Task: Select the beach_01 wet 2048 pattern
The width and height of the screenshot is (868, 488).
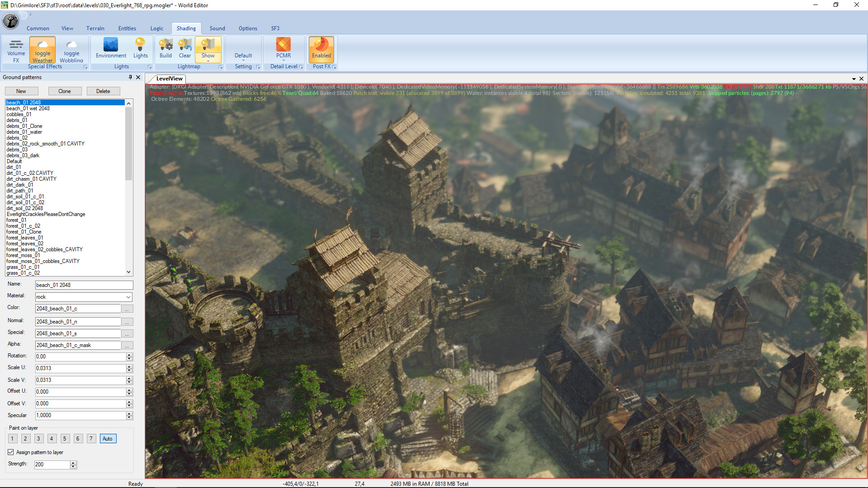Action: pos(28,108)
